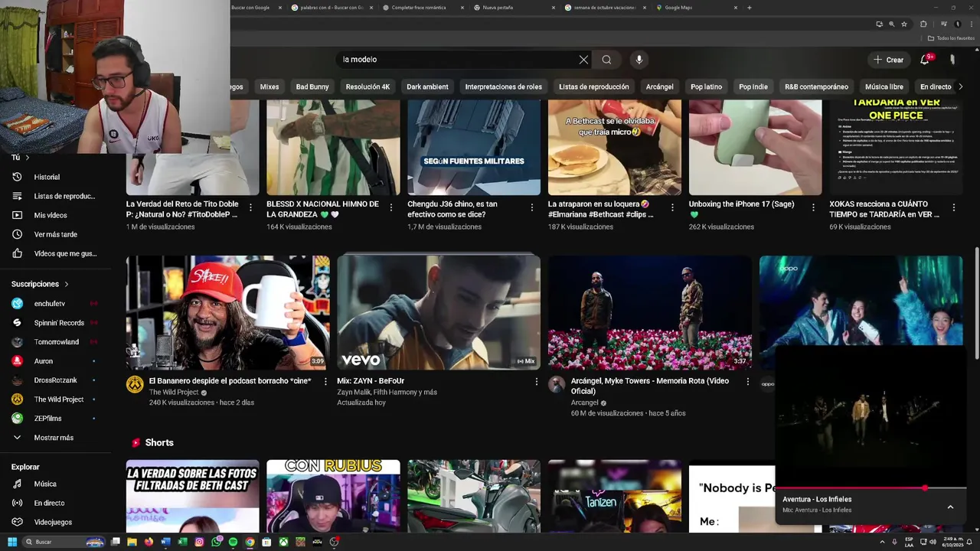Open Firefox from the taskbar

pyautogui.click(x=149, y=542)
